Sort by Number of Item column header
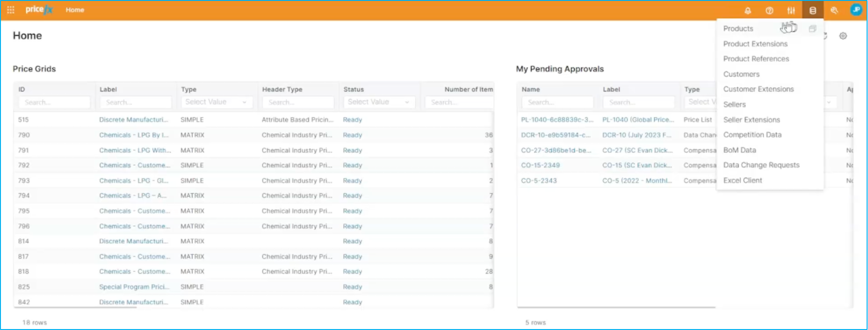 tap(469, 89)
